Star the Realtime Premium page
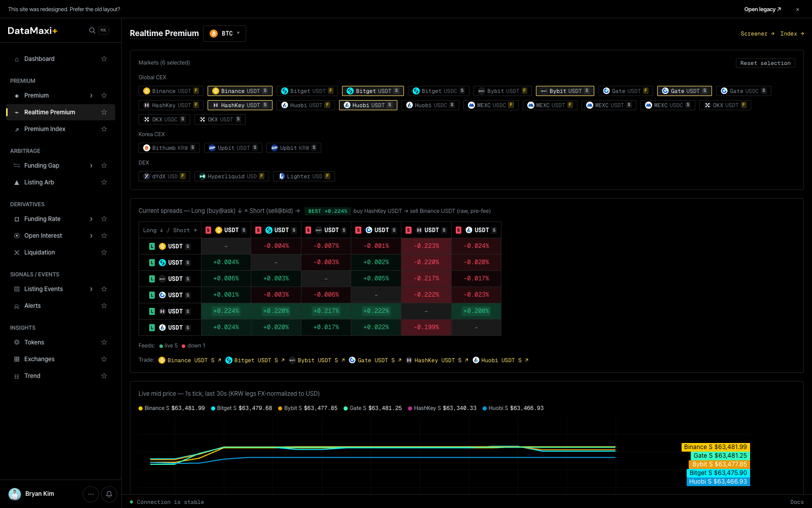This screenshot has width=812, height=508. [104, 112]
